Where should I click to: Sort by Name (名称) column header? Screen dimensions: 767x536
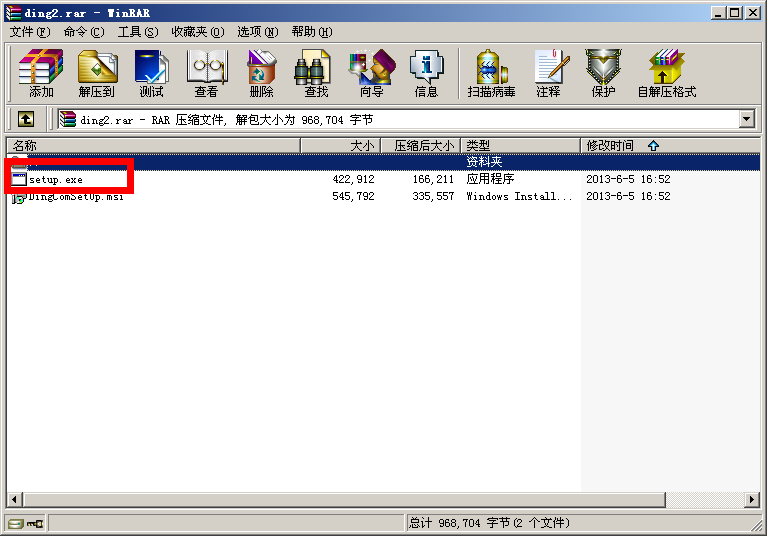coord(154,146)
